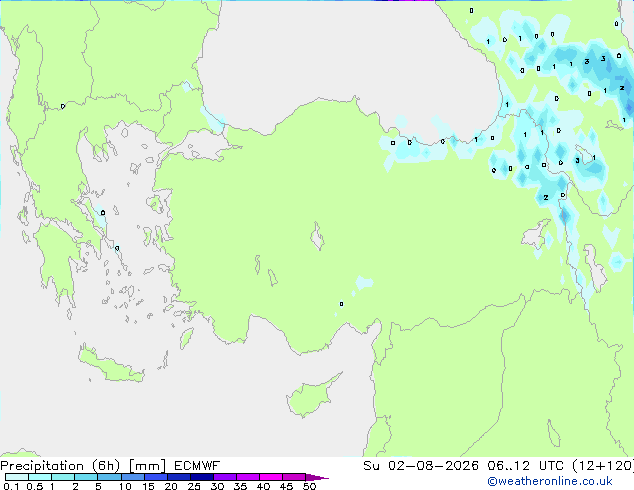Click the 'Su 02-08-2026' date text
Image resolution: width=634 pixels, height=490 pixels.
click(421, 466)
